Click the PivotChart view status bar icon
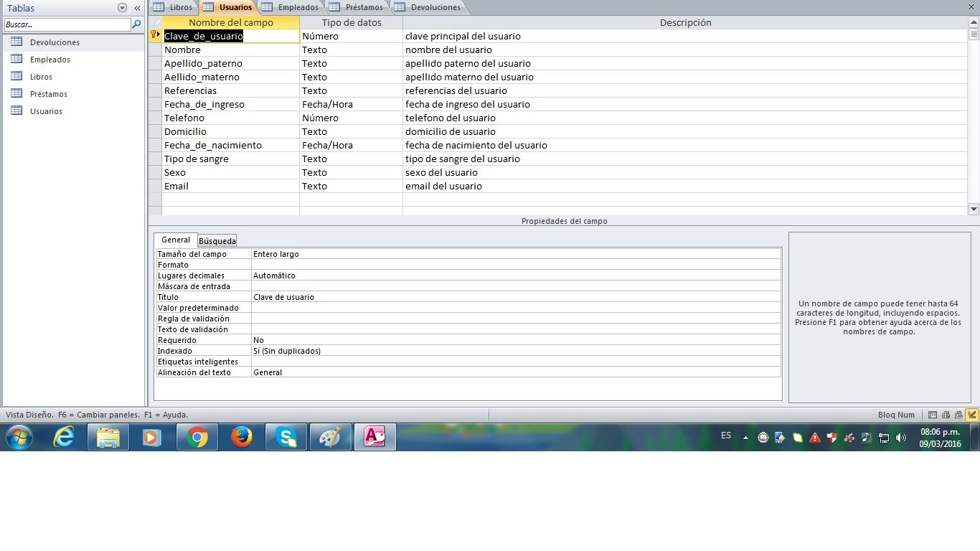This screenshot has height=551, width=980. 958,415
